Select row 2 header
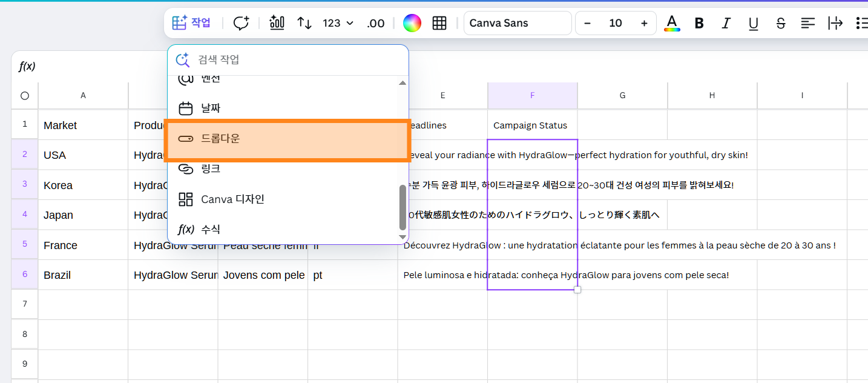The image size is (868, 383). coord(25,155)
